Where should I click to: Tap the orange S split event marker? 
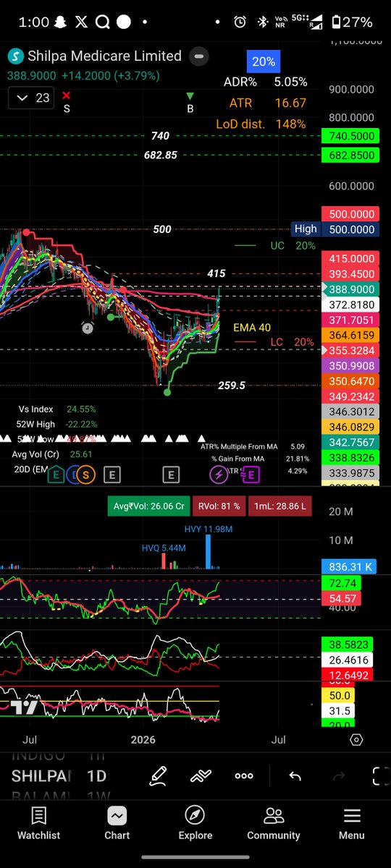pos(86,475)
